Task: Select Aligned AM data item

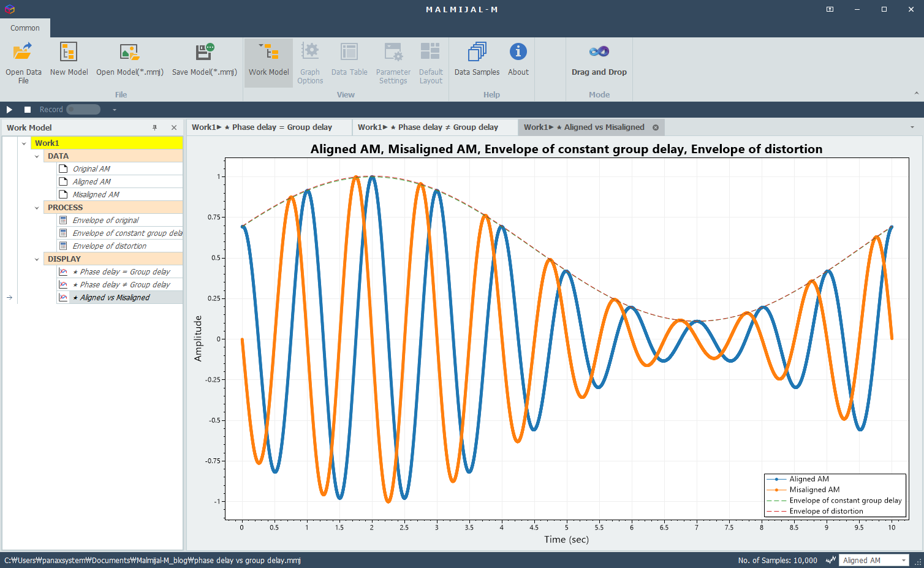Action: [x=91, y=182]
